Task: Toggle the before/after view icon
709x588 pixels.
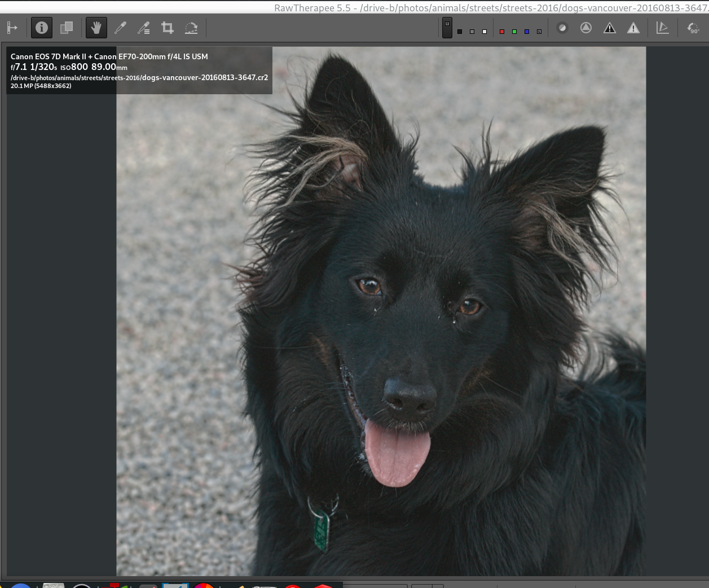Action: coord(67,28)
